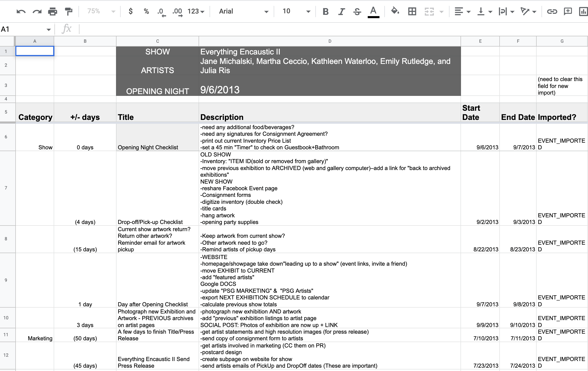Click the Text color underlined A
588x371 pixels.
(x=373, y=12)
